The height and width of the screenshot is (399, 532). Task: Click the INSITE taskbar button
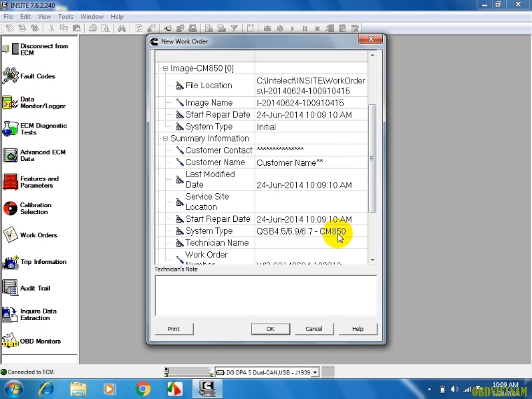click(x=207, y=389)
